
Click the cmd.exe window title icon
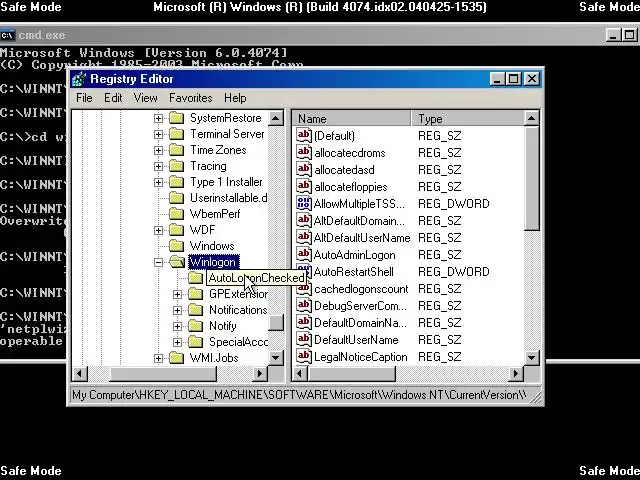[x=7, y=35]
